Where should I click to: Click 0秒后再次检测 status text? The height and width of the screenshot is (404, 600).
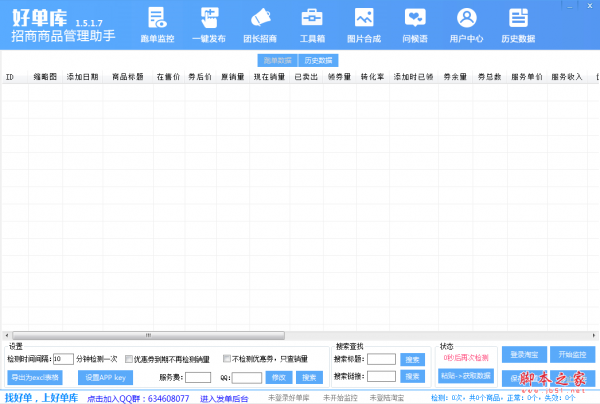pos(466,358)
